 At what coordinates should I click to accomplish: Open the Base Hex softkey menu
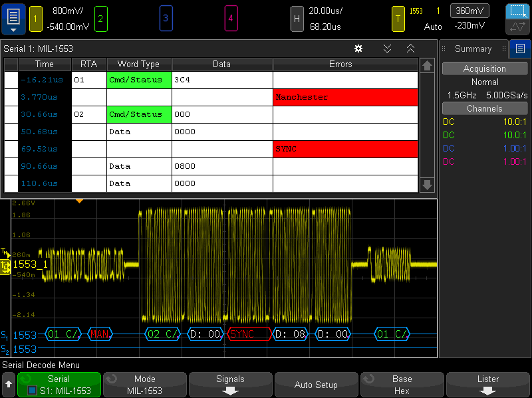tap(402, 385)
